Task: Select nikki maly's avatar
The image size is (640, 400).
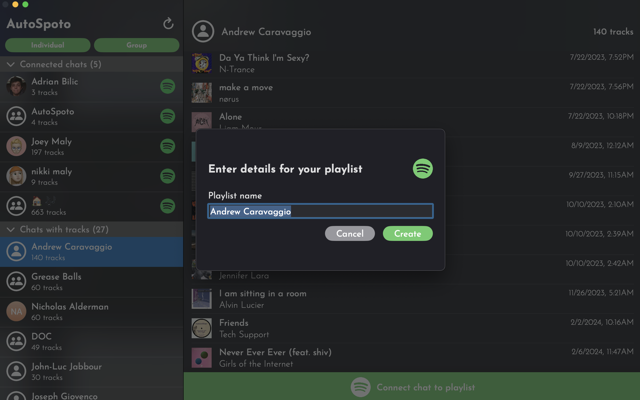Action: coord(16,176)
